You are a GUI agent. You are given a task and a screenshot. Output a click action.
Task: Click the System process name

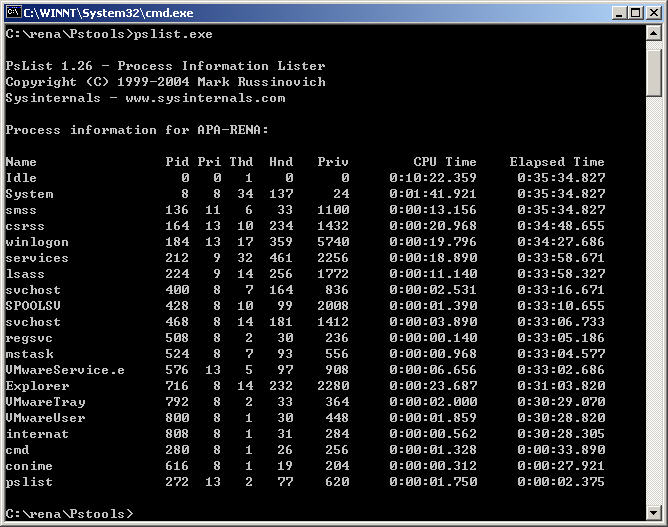coord(29,194)
